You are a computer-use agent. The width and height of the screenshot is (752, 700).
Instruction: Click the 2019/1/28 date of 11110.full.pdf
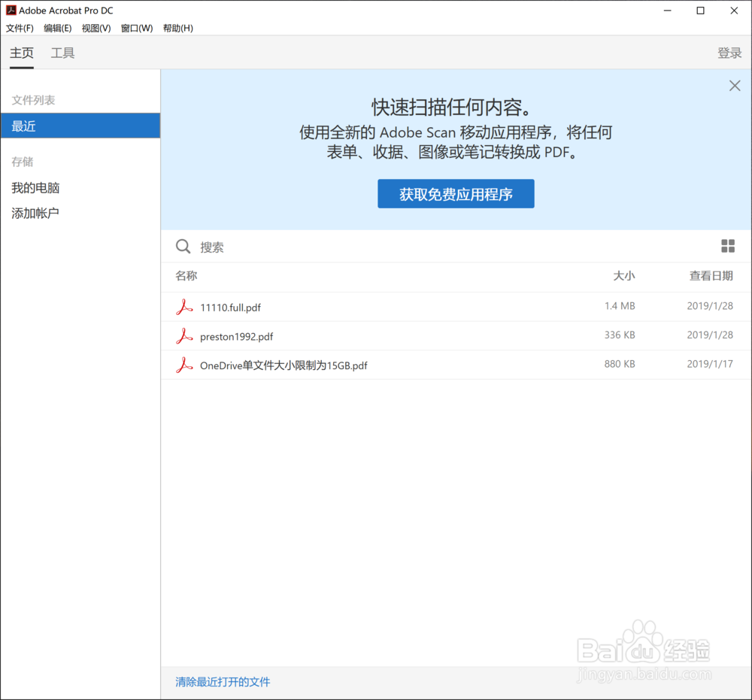(710, 306)
